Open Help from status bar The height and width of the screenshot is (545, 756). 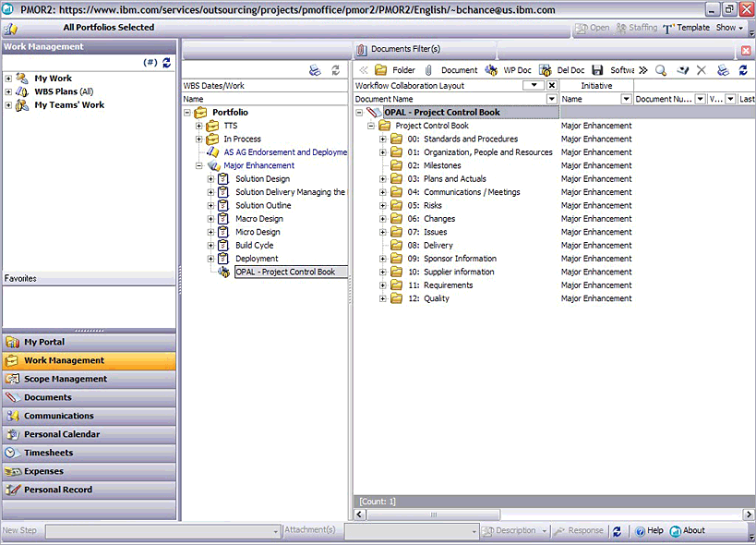click(649, 531)
